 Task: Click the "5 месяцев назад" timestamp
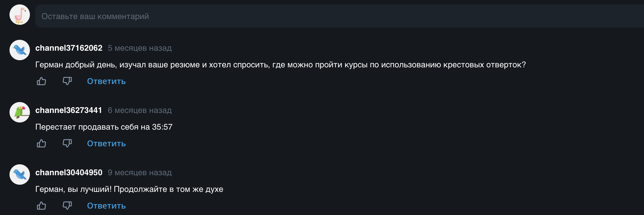coord(140,48)
